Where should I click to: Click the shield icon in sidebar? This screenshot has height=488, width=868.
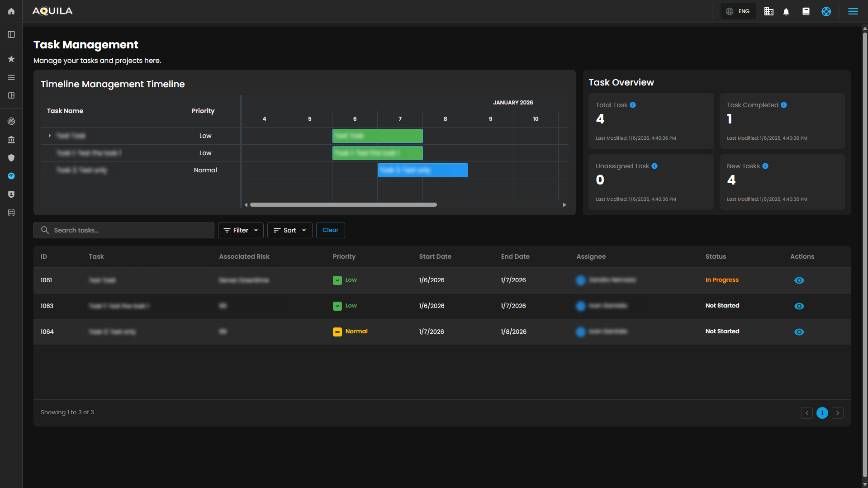point(11,158)
